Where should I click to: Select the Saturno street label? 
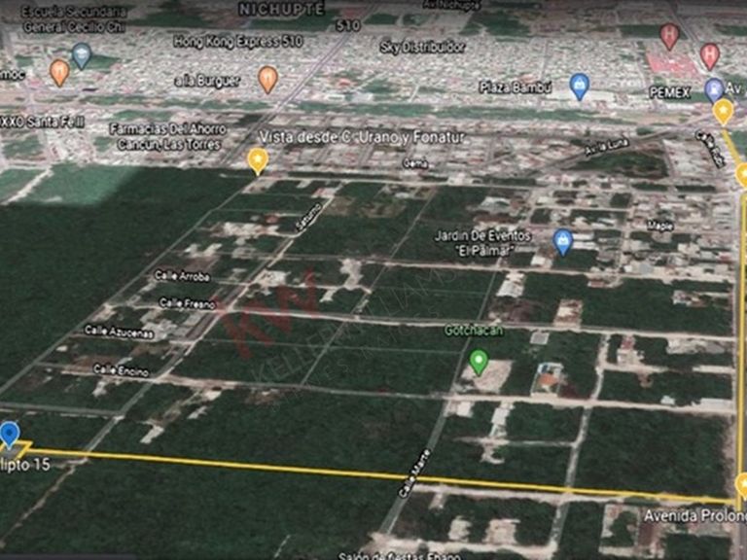[x=308, y=218]
